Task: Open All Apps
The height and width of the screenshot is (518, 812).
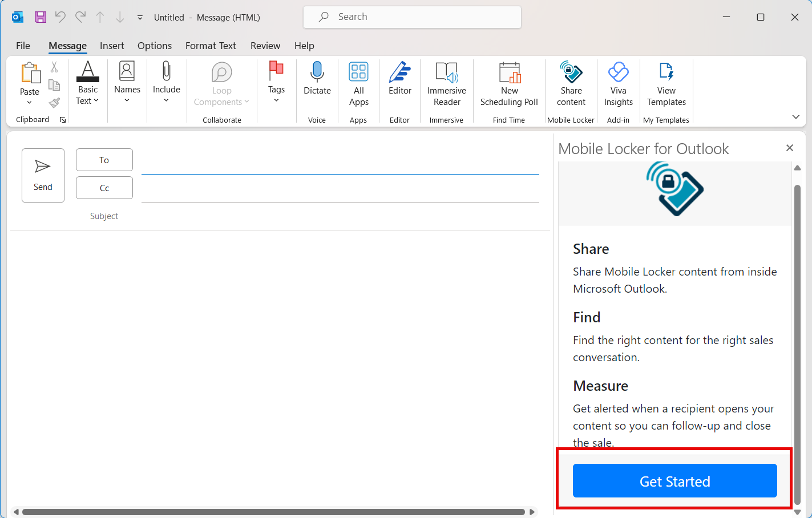Action: coord(358,84)
